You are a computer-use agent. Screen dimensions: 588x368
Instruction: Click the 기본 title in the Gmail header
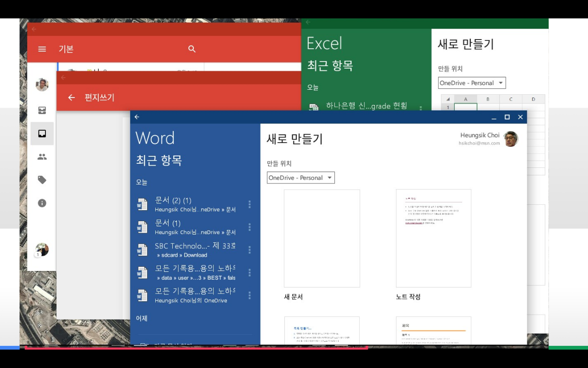pos(66,49)
